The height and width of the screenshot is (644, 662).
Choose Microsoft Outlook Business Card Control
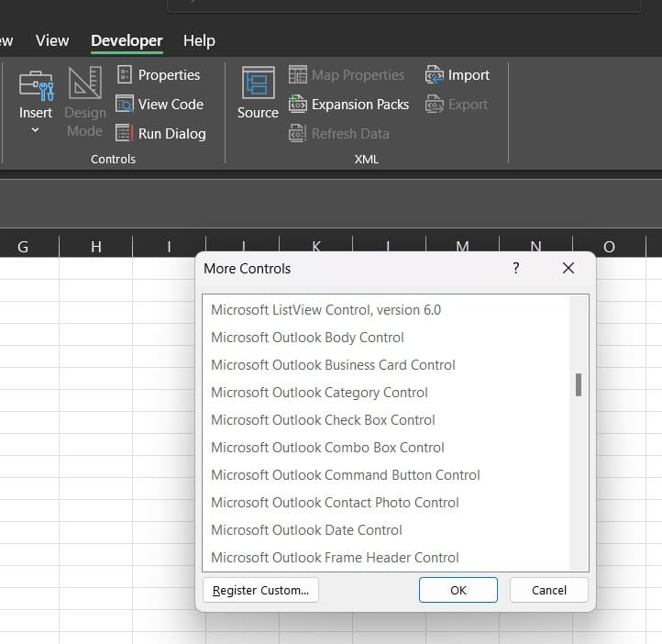coord(386,364)
